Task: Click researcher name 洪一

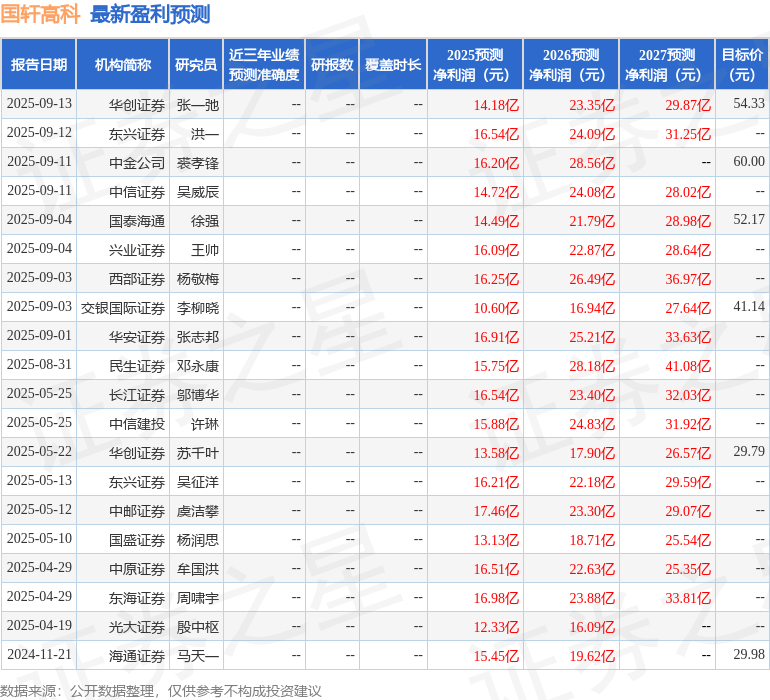Action: coord(205,134)
